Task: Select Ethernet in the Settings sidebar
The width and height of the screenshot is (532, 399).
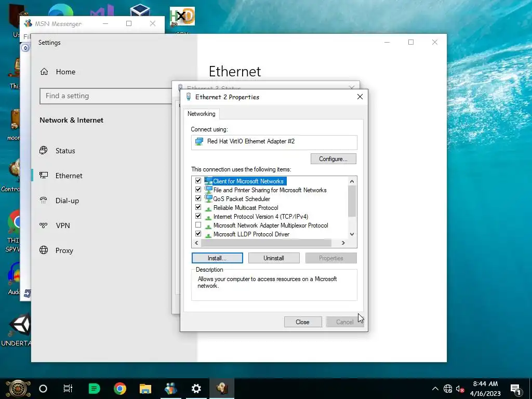Action: pyautogui.click(x=69, y=176)
